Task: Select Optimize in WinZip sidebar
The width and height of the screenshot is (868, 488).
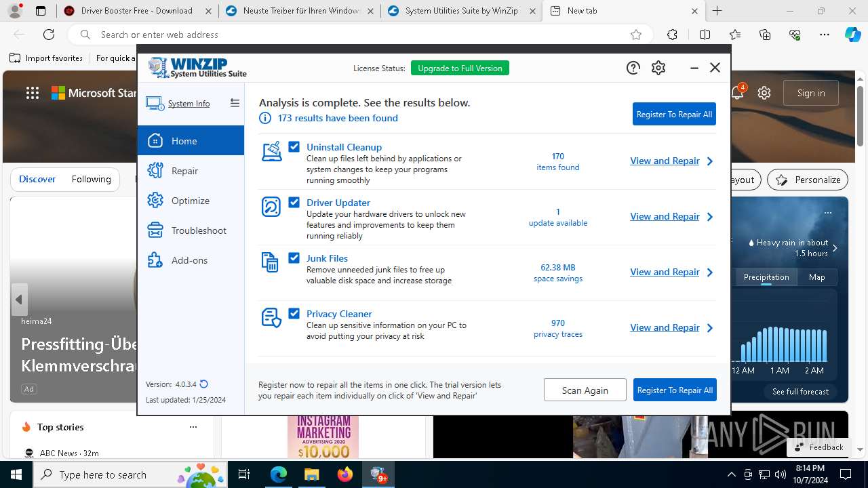Action: pos(191,201)
